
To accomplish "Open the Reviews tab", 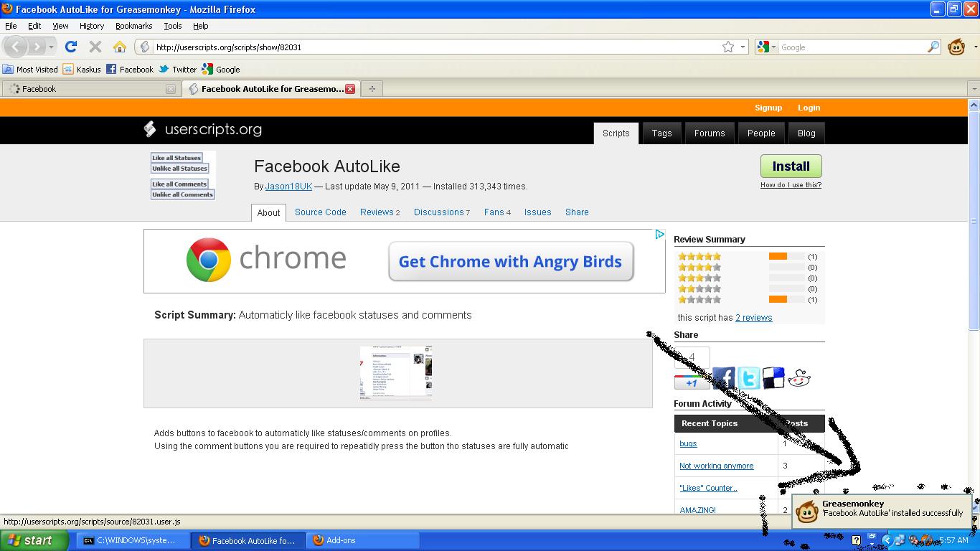I will click(x=380, y=212).
